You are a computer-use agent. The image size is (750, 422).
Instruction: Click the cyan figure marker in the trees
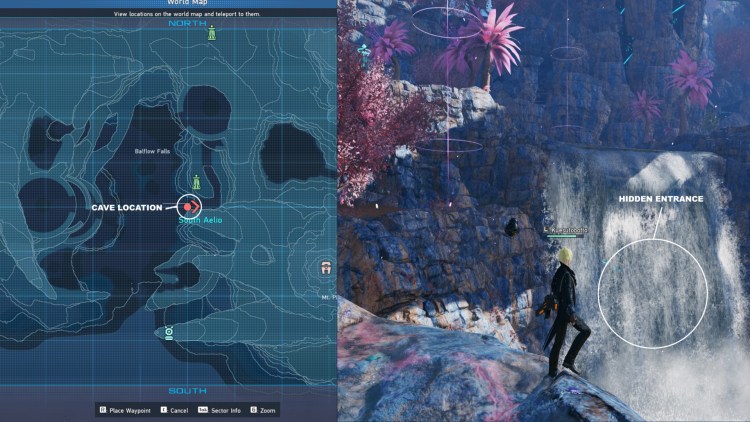[366, 51]
